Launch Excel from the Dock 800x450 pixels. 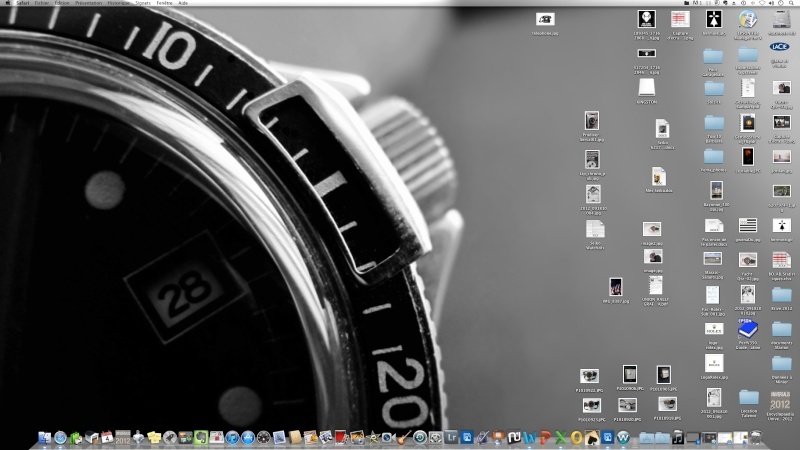pos(561,437)
